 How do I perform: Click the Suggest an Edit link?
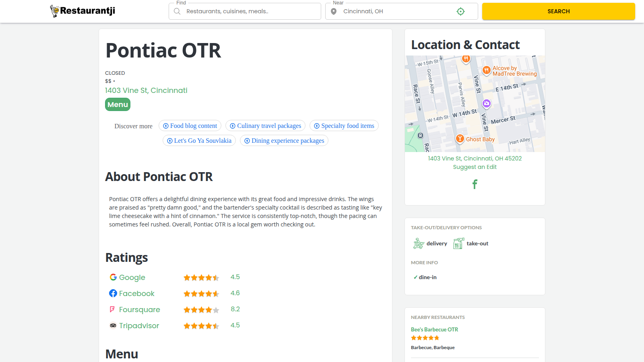[475, 167]
